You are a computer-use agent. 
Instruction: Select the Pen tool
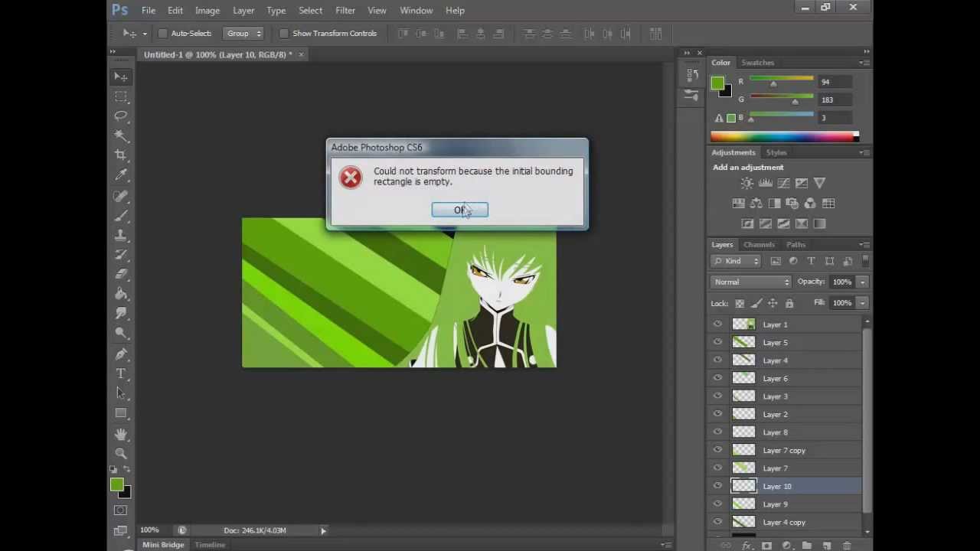121,354
